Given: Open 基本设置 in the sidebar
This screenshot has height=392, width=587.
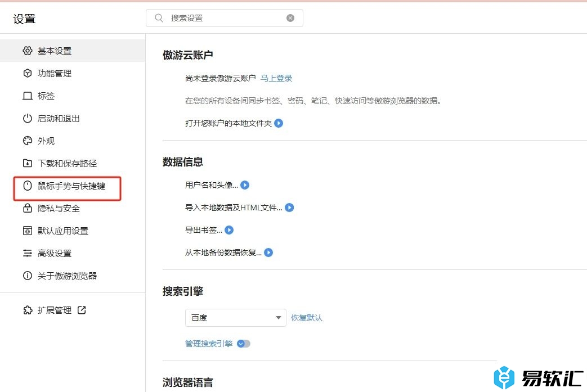Looking at the screenshot, I should pyautogui.click(x=73, y=51).
